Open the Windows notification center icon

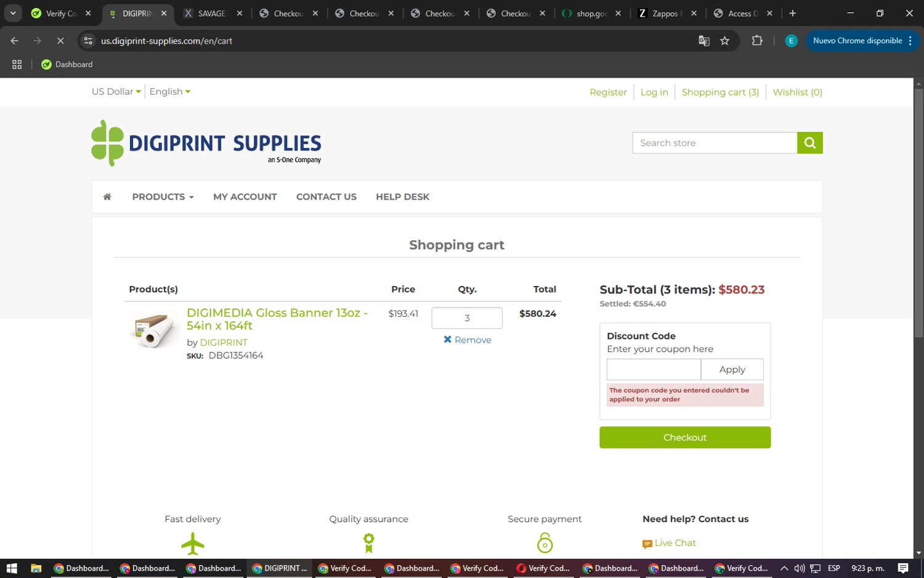903,568
